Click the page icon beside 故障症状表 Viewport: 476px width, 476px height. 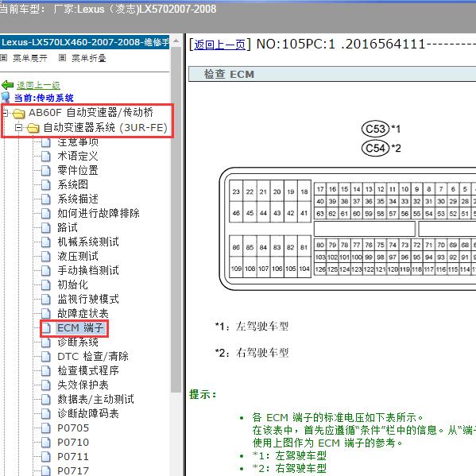(46, 313)
